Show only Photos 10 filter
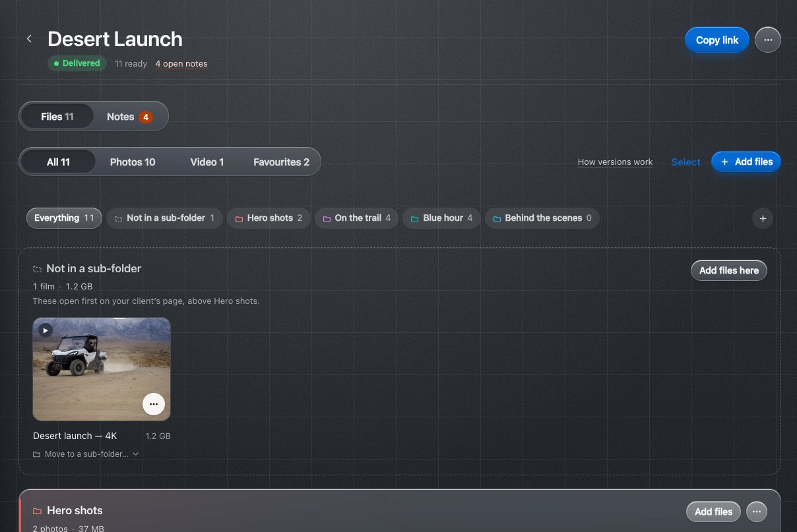 (133, 162)
